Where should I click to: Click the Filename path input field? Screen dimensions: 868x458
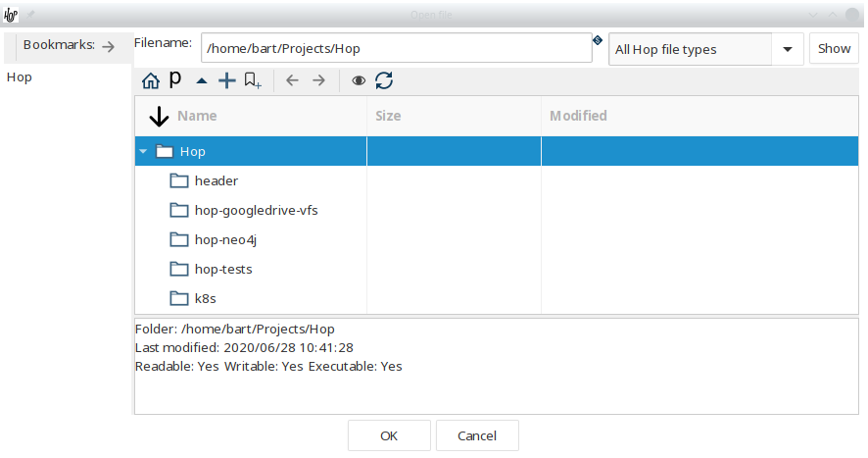coord(396,48)
